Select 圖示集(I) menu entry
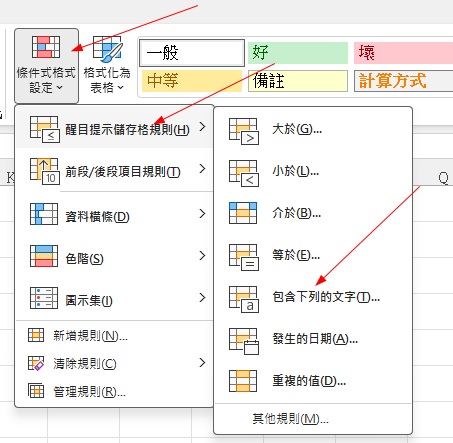The height and width of the screenshot is (443, 453). pyautogui.click(x=114, y=298)
